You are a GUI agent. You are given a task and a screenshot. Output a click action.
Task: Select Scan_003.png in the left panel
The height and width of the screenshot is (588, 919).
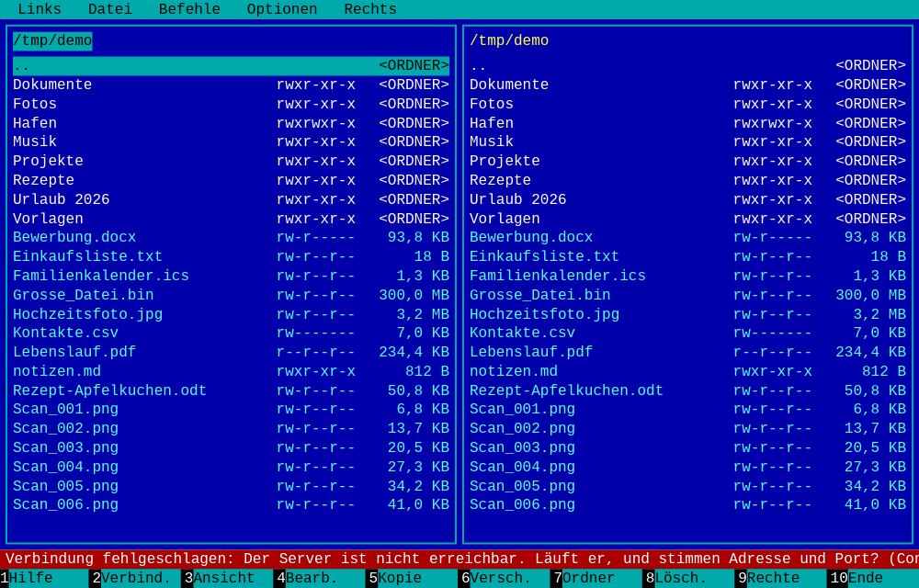(231, 447)
